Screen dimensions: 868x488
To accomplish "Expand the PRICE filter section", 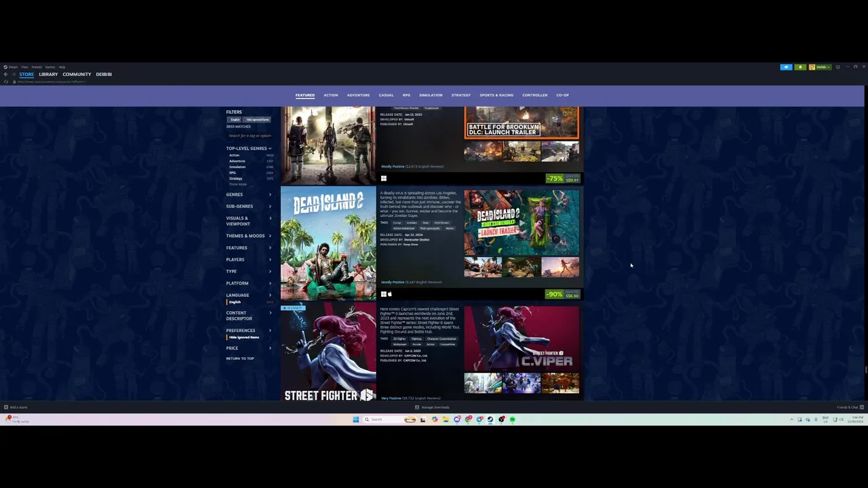I will click(x=249, y=348).
